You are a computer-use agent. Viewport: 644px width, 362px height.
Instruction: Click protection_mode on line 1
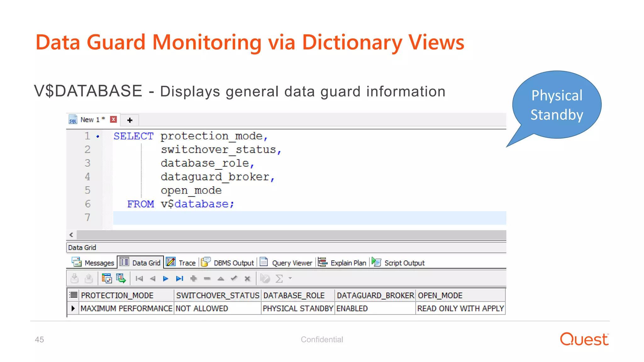[x=212, y=136]
